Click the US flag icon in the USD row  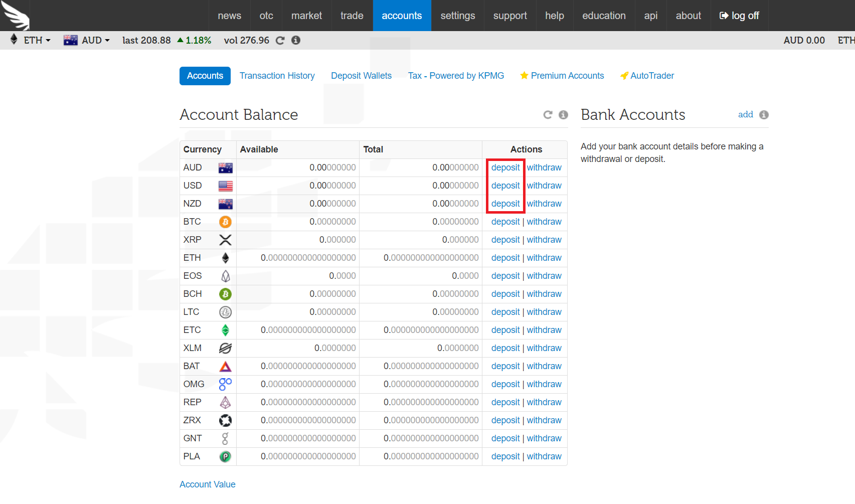tap(225, 186)
